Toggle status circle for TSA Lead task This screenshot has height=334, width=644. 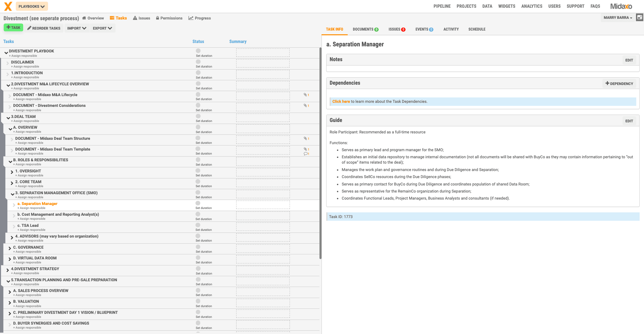pyautogui.click(x=198, y=225)
